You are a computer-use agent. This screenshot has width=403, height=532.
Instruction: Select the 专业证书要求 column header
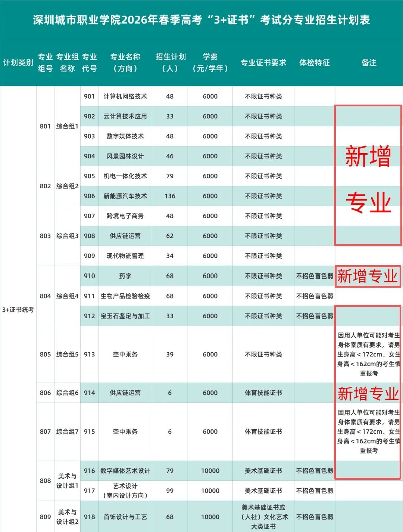coord(263,63)
